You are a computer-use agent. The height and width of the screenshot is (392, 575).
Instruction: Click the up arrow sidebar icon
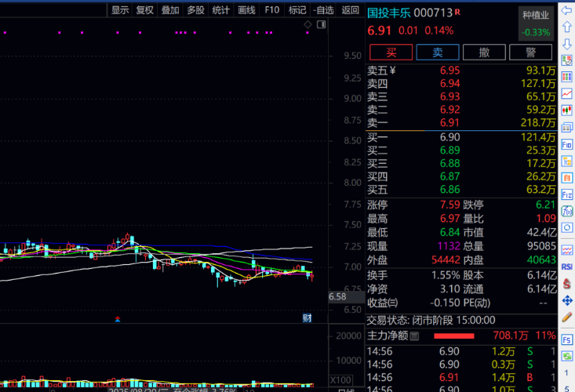click(566, 27)
